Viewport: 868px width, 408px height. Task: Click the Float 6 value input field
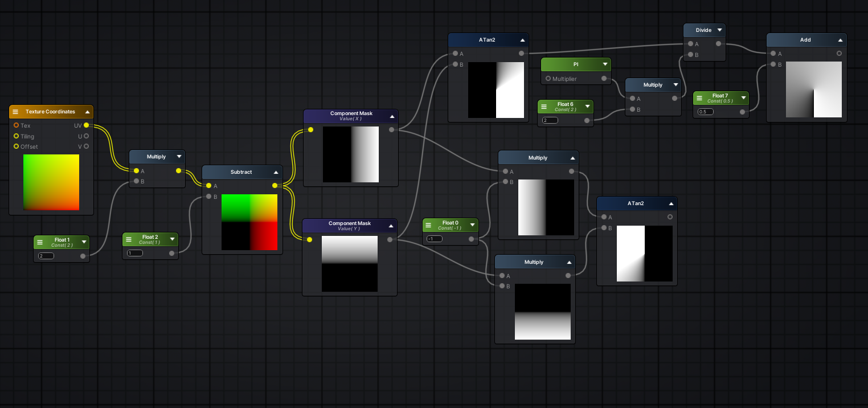tap(550, 120)
